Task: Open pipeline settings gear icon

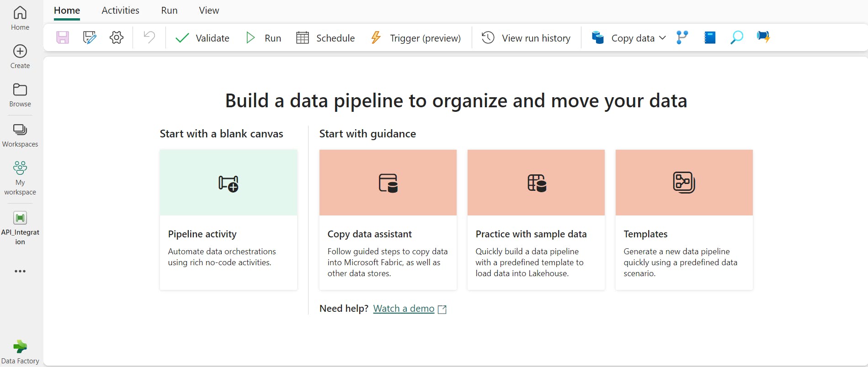Action: click(117, 37)
